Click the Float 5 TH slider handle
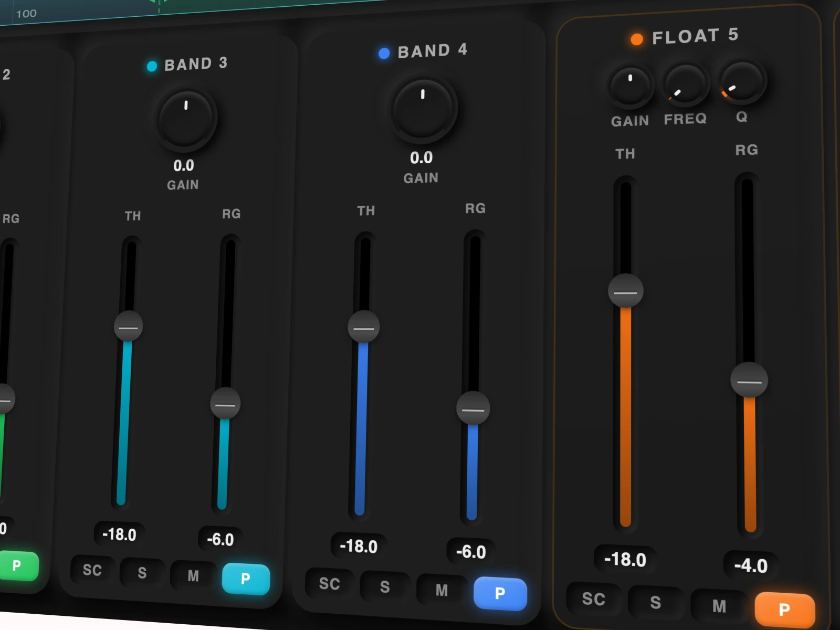840x630 pixels. (x=626, y=291)
